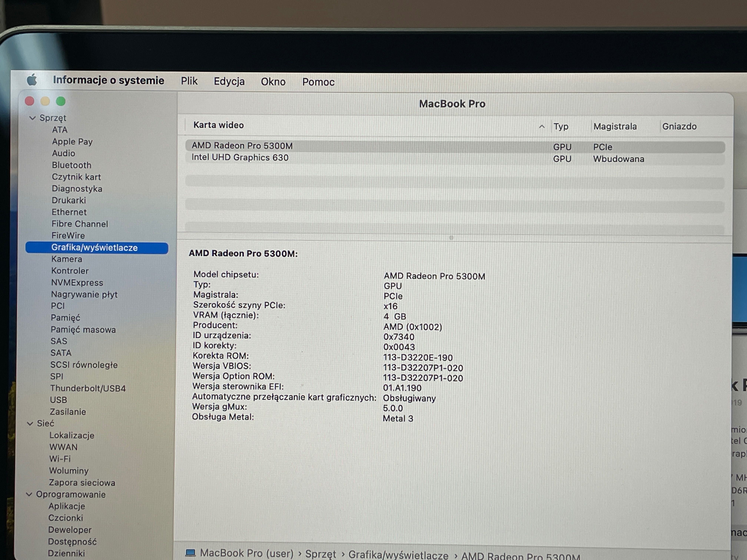This screenshot has width=747, height=560.
Task: Select Aplikacje in sidebar
Action: (67, 506)
